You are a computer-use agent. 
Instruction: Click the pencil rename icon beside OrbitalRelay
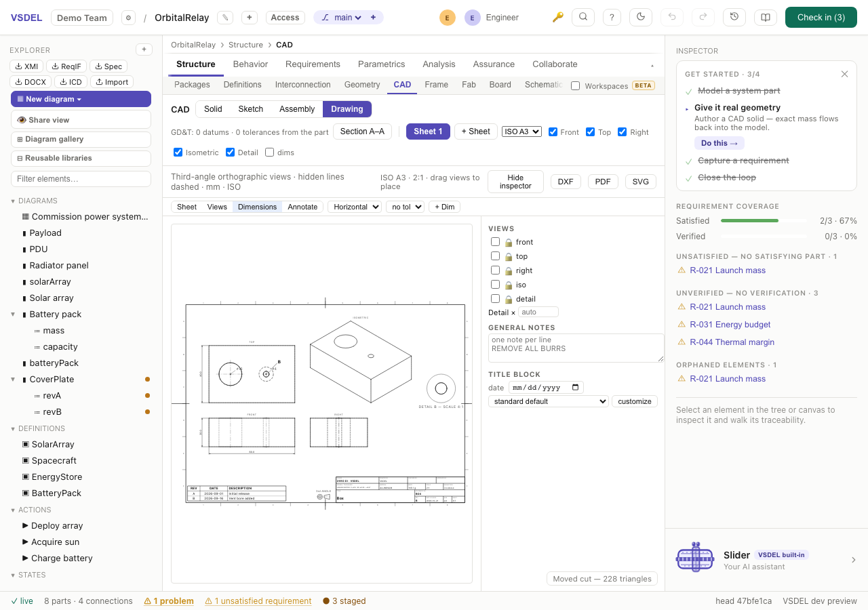pos(225,18)
